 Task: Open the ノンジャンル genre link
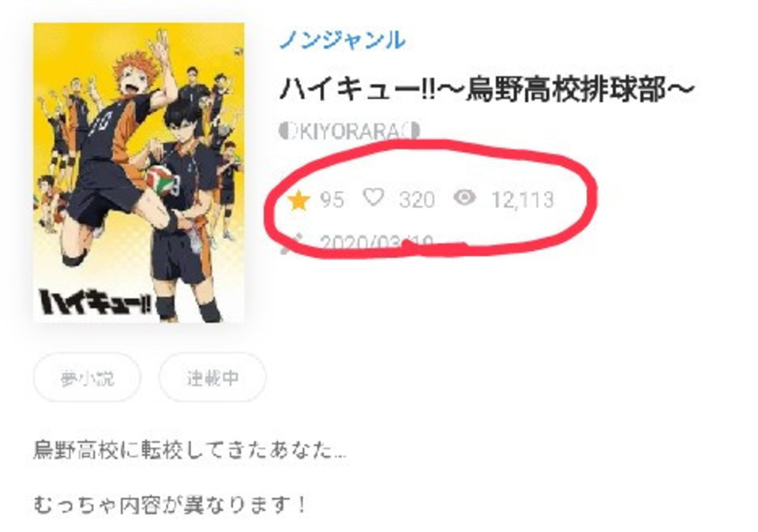(x=342, y=39)
